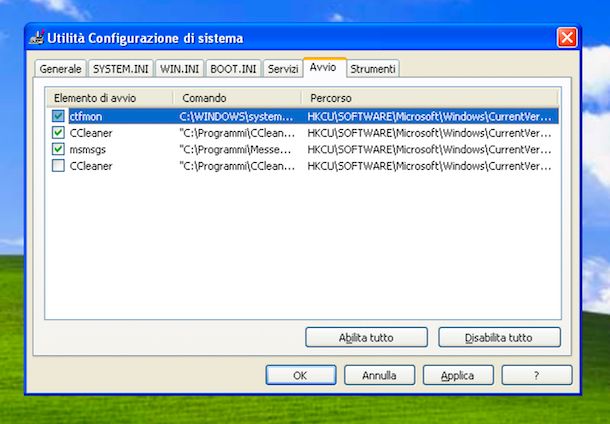Switch to the Generale tab
The image size is (610, 424).
click(x=60, y=69)
